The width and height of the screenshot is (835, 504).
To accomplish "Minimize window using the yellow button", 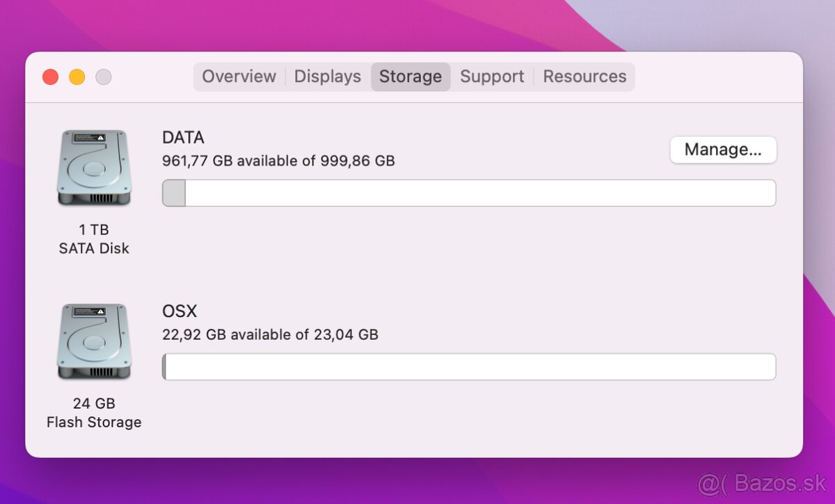I will coord(77,77).
